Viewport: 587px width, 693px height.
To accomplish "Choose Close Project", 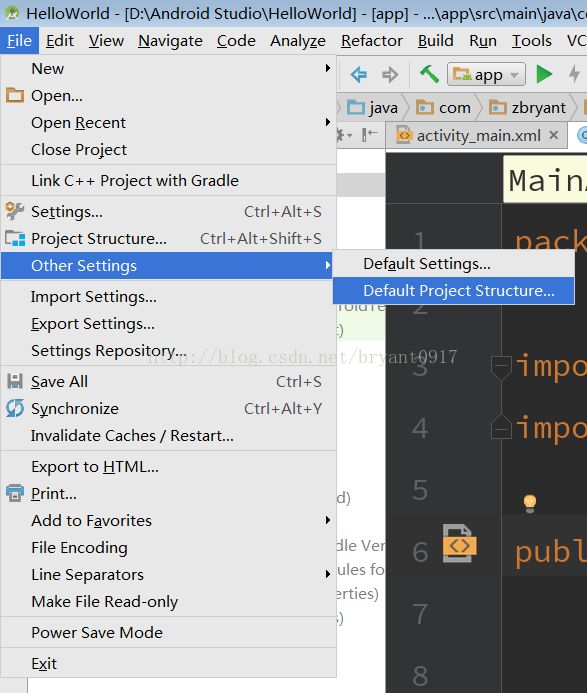I will click(x=168, y=149).
